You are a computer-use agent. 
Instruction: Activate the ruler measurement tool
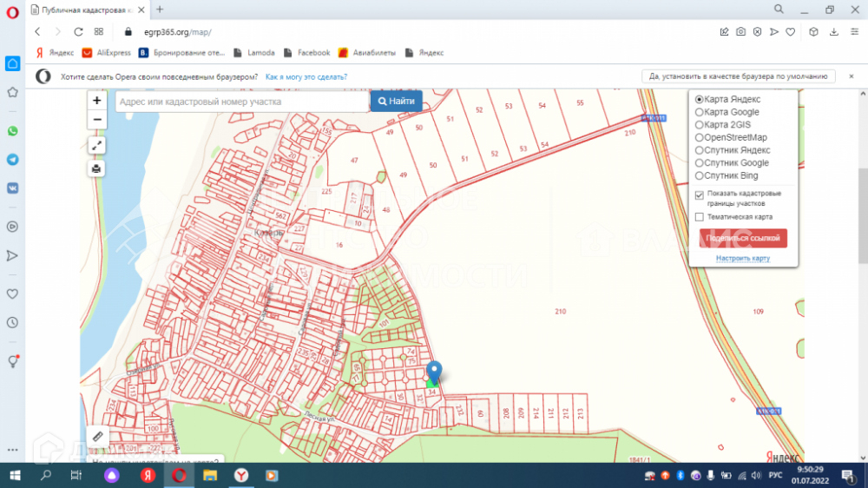[97, 437]
